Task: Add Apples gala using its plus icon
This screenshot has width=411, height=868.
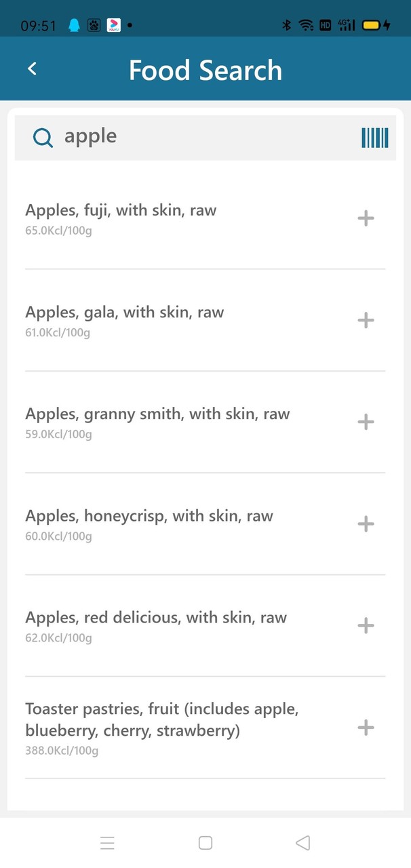Action: click(x=366, y=319)
